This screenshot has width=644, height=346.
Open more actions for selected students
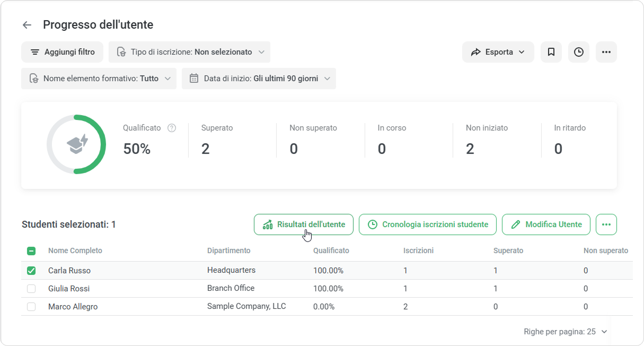[x=606, y=224]
